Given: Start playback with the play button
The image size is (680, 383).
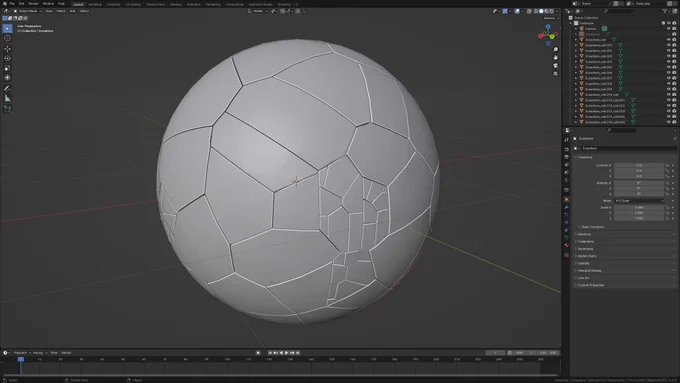Looking at the screenshot, I should point(287,353).
